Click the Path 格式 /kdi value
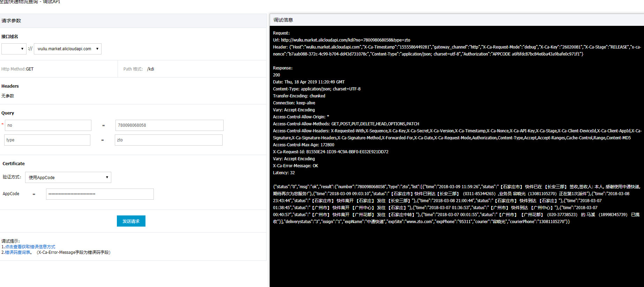This screenshot has width=644, height=287. click(x=150, y=69)
